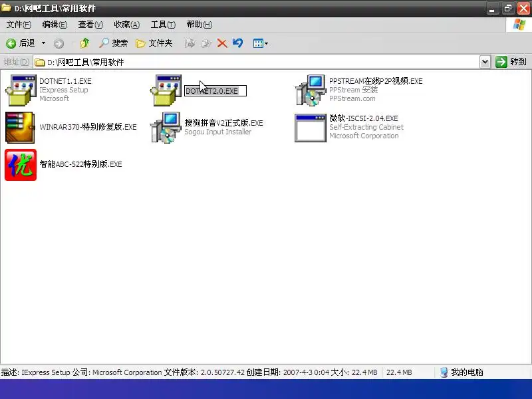Image resolution: width=532 pixels, height=399 pixels.
Task: Open the 编辑(E) menu
Action: pyautogui.click(x=55, y=25)
